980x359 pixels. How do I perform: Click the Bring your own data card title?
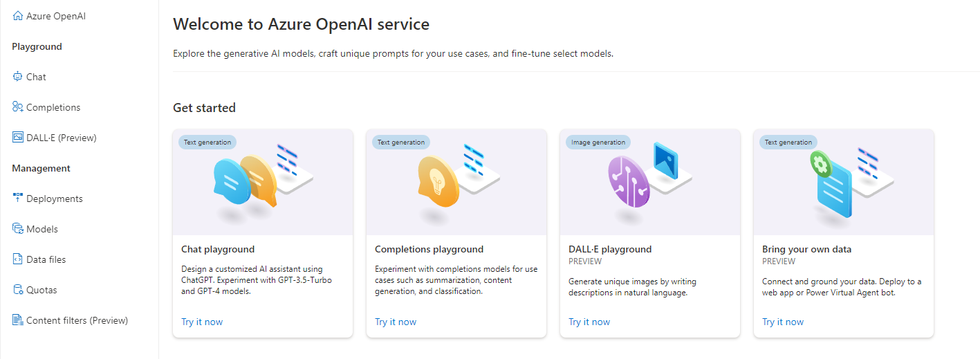pyautogui.click(x=806, y=249)
